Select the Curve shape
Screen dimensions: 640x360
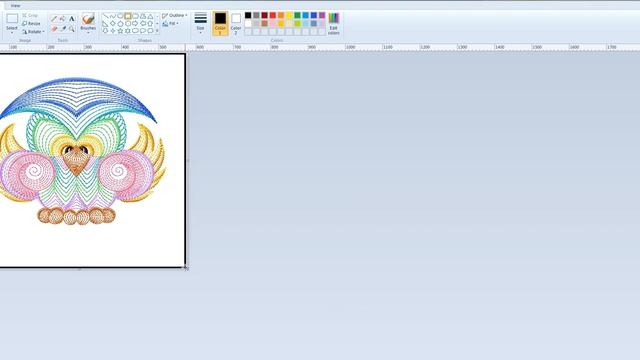point(113,16)
